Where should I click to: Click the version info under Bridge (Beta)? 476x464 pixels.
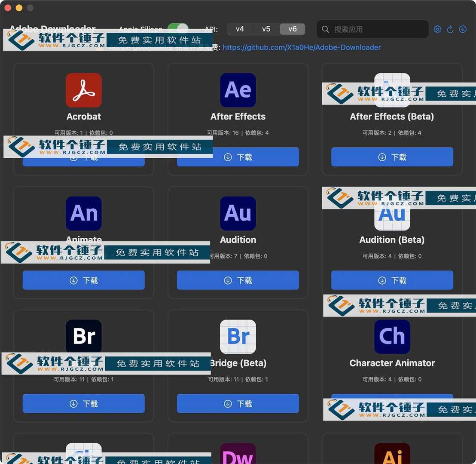[238, 379]
